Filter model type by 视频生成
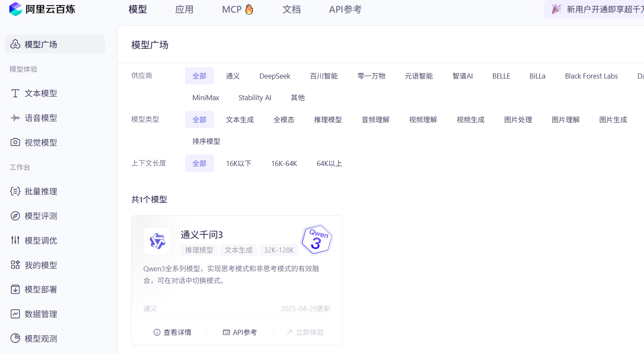The height and width of the screenshot is (354, 644). coord(471,120)
